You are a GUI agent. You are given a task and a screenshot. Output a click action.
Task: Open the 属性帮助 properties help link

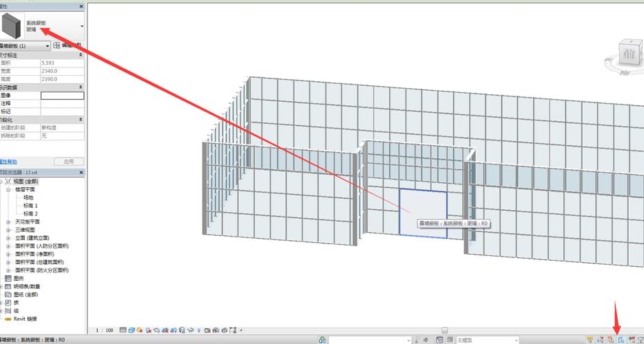9,162
